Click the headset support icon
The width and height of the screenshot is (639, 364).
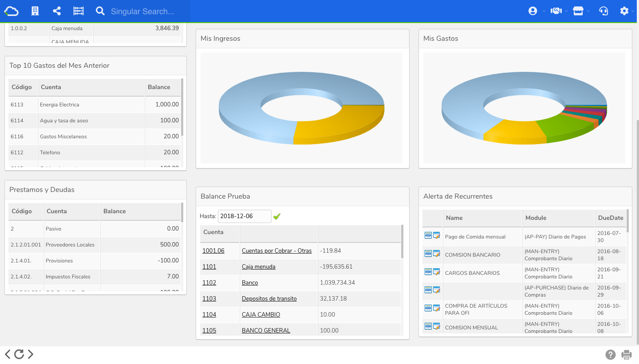[x=603, y=11]
